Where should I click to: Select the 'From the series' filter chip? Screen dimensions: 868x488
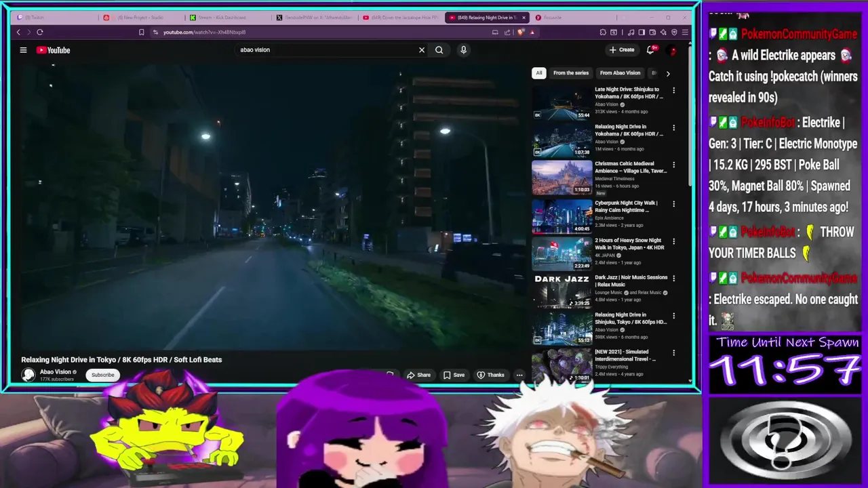pos(571,73)
